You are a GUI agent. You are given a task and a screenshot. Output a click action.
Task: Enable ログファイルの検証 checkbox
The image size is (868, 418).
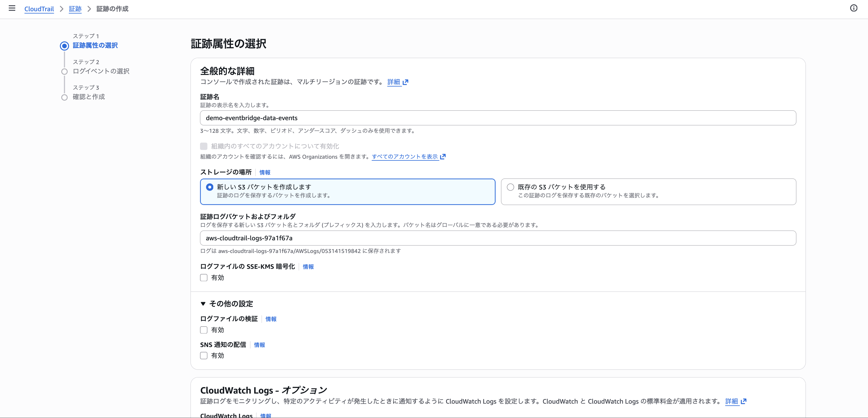(203, 330)
